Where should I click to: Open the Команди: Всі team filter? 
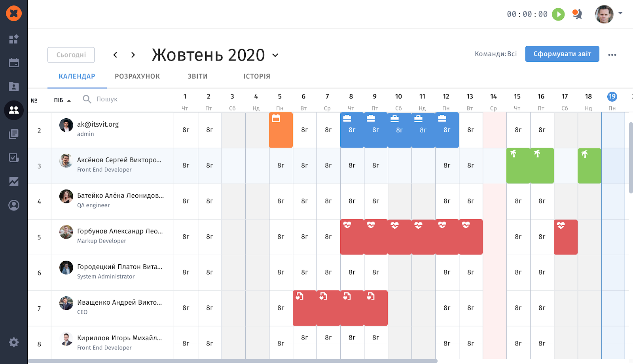coord(496,54)
